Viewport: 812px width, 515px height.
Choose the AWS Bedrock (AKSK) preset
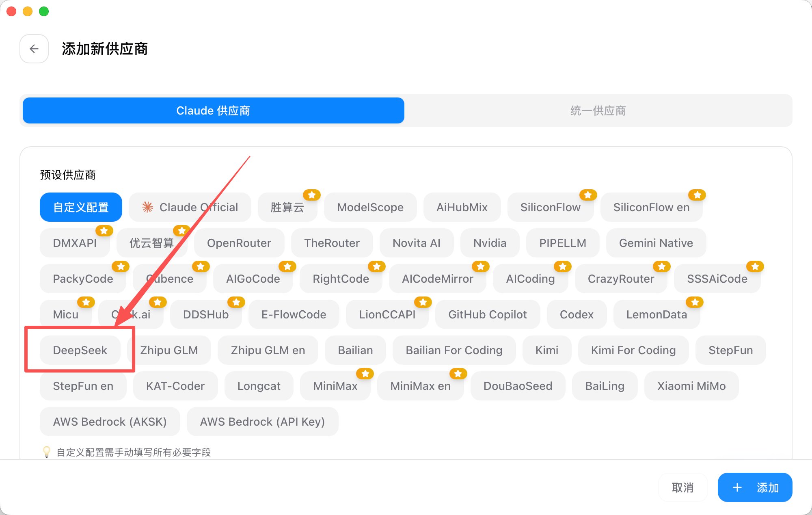110,422
